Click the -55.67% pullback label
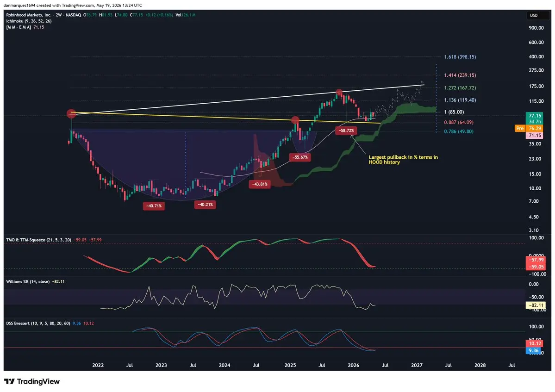 [x=300, y=157]
